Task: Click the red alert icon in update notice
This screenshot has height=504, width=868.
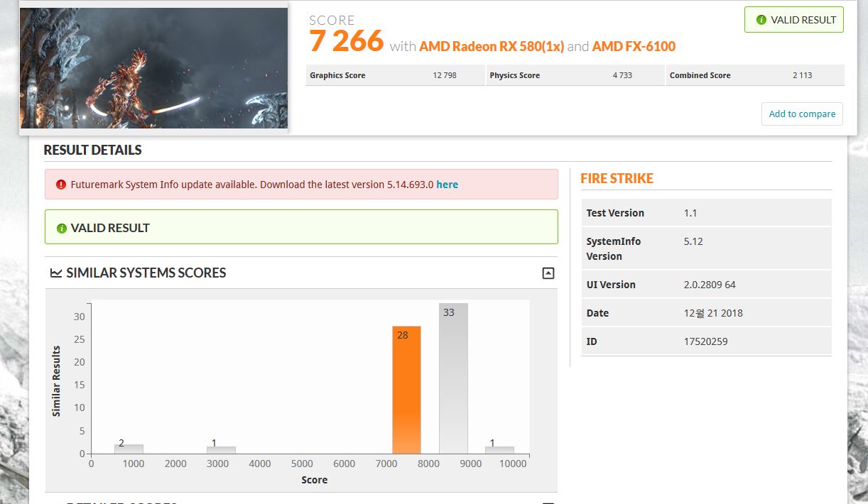Action: [x=61, y=185]
